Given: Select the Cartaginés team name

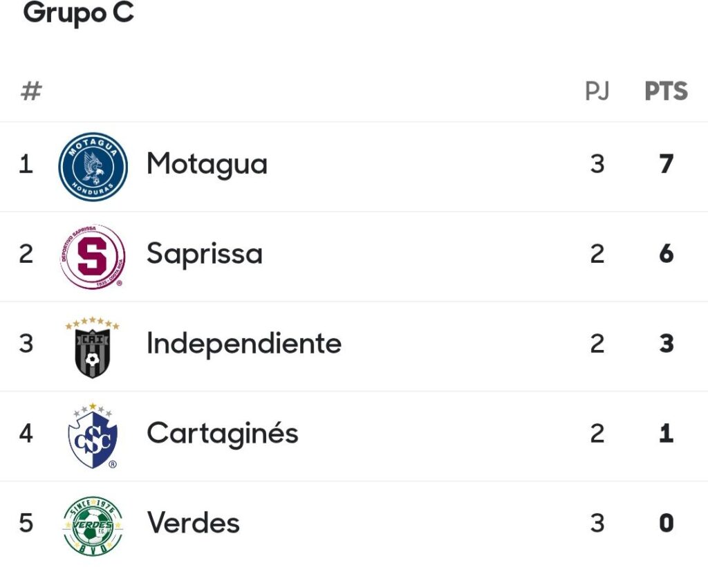Looking at the screenshot, I should click(x=223, y=434).
